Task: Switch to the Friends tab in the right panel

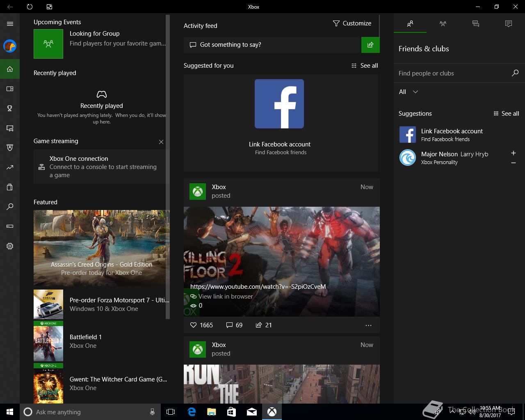Action: [410, 24]
